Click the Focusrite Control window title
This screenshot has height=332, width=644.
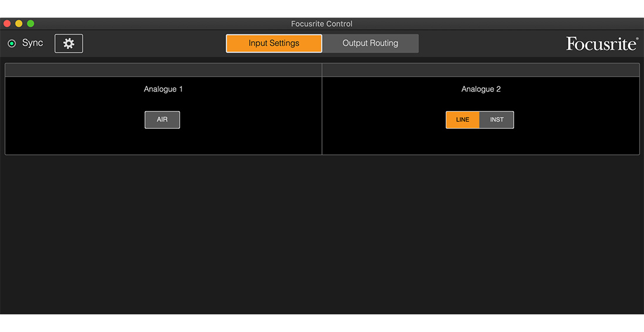click(x=321, y=24)
